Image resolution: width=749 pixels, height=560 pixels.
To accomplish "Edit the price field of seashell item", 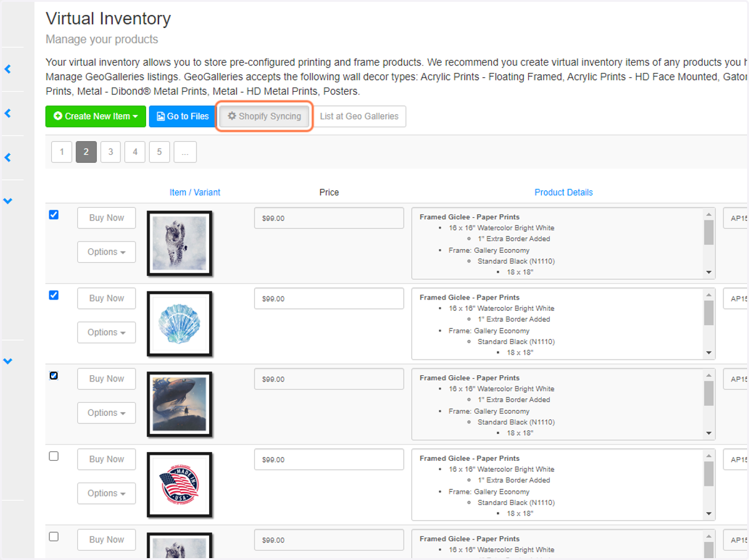I will pyautogui.click(x=329, y=299).
